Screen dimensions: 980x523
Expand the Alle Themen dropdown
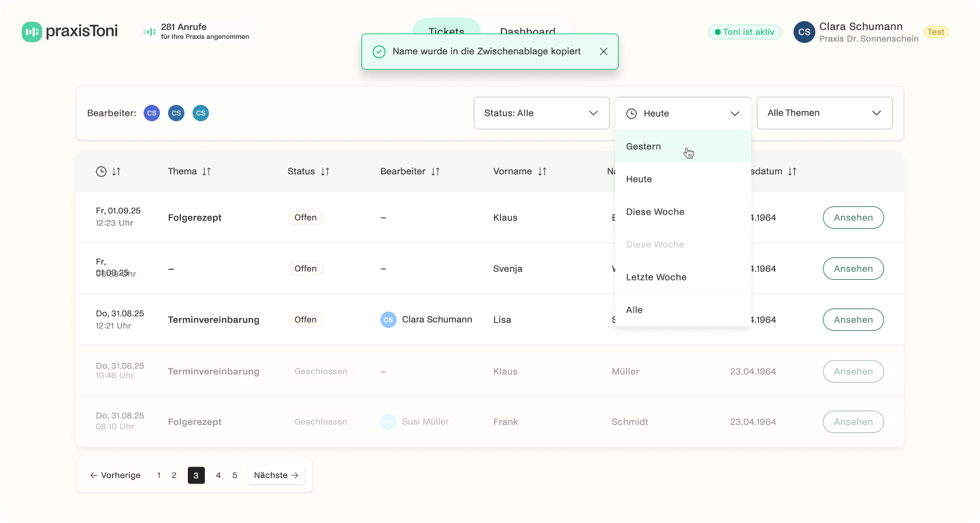point(824,113)
